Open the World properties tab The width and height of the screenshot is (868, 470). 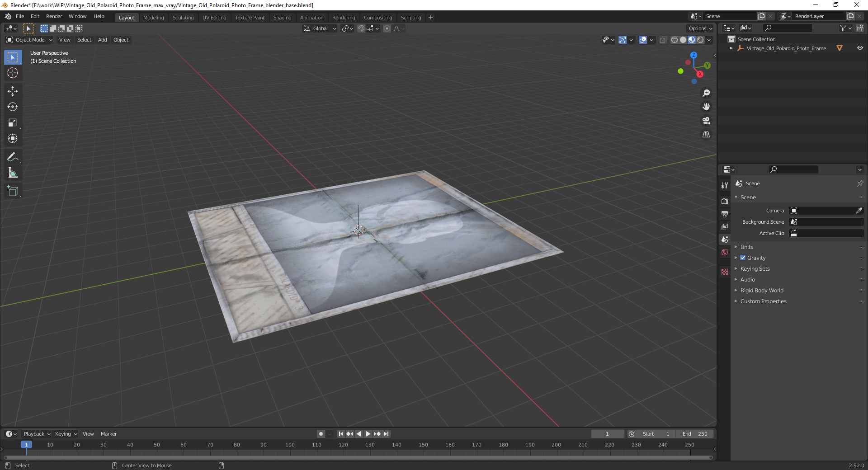pyautogui.click(x=725, y=252)
